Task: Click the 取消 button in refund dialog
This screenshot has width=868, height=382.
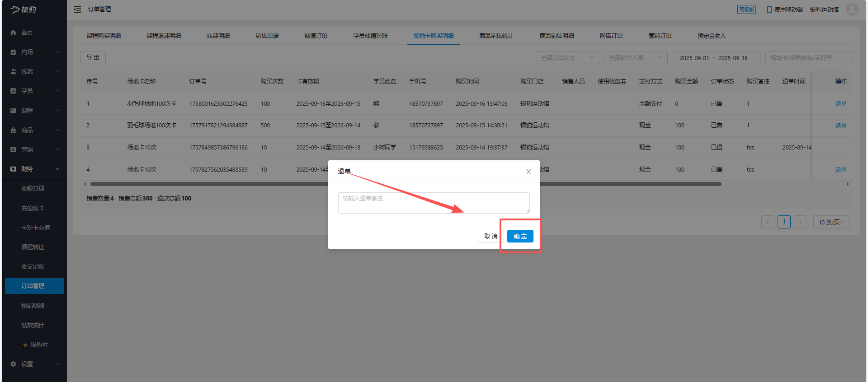Action: tap(491, 236)
